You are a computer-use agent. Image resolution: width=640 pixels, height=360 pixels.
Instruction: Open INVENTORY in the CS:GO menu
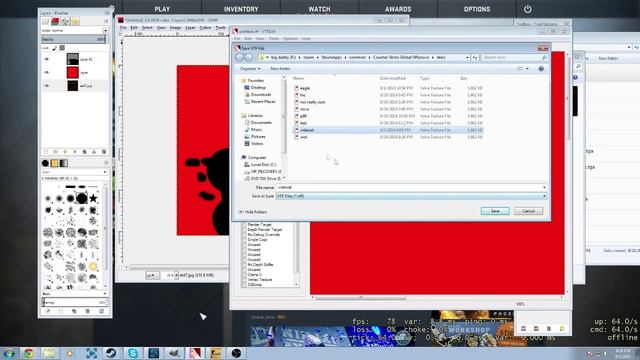tap(241, 9)
